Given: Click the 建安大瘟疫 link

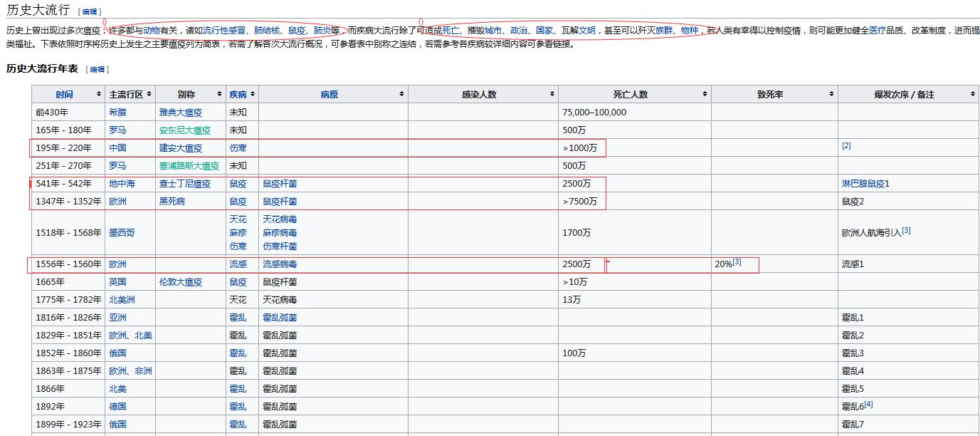Looking at the screenshot, I should [181, 148].
